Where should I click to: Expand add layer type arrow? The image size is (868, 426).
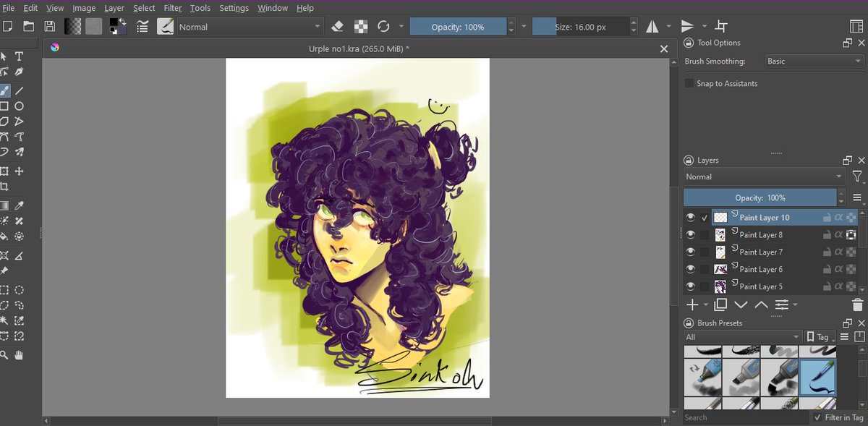(x=705, y=305)
